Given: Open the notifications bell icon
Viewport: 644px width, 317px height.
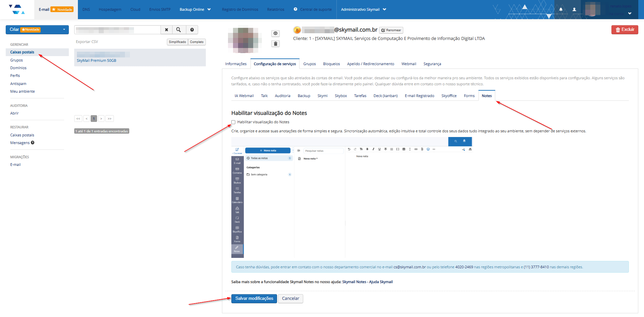Looking at the screenshot, I should tap(561, 9).
